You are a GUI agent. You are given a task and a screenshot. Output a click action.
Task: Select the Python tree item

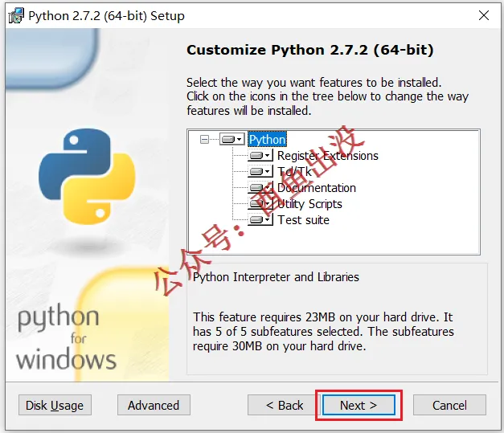267,140
